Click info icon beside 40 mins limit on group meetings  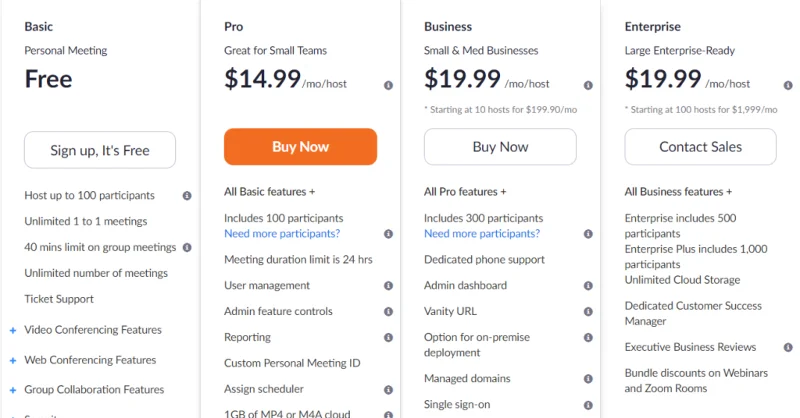187,247
